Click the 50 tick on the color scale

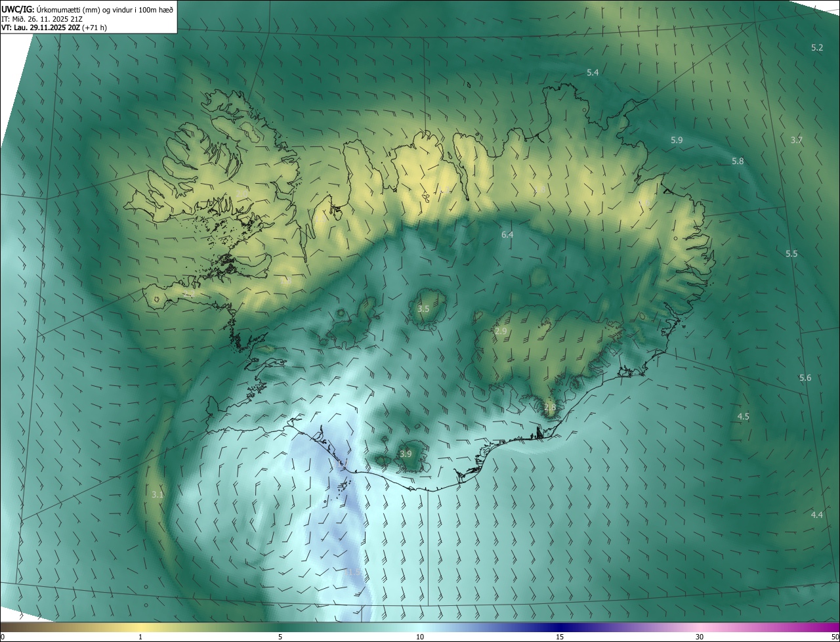pyautogui.click(x=835, y=637)
